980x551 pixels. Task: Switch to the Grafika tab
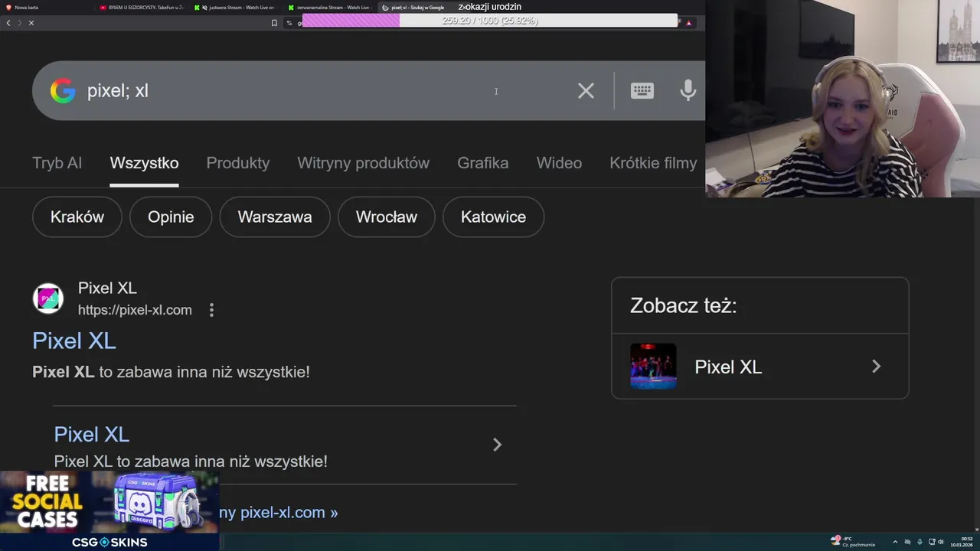(482, 163)
